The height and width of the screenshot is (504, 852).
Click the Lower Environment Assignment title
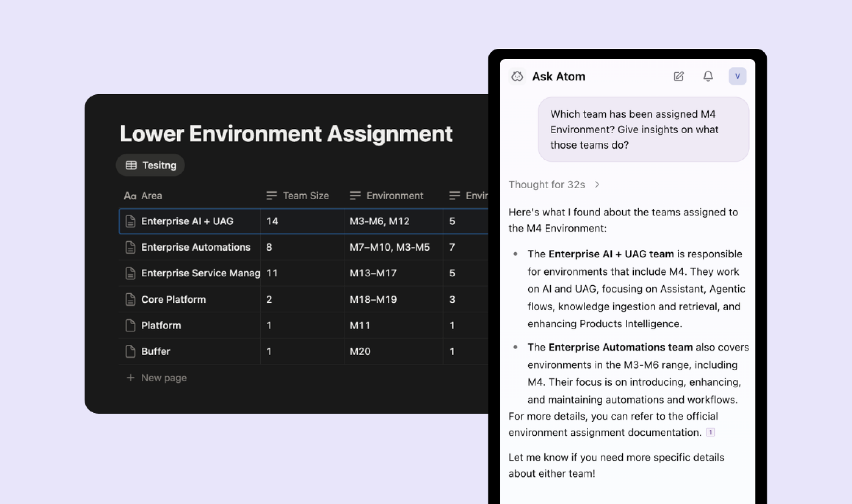pos(286,134)
